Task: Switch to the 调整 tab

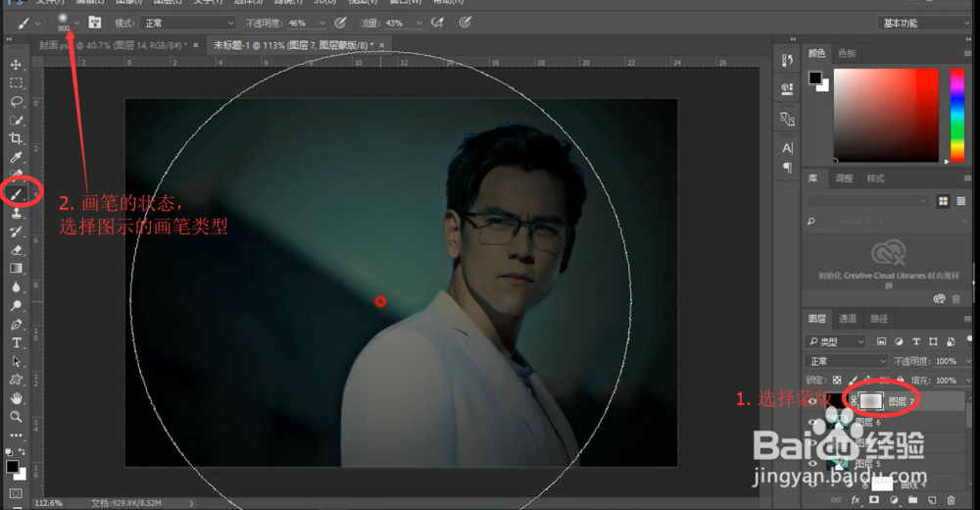Action: [844, 178]
